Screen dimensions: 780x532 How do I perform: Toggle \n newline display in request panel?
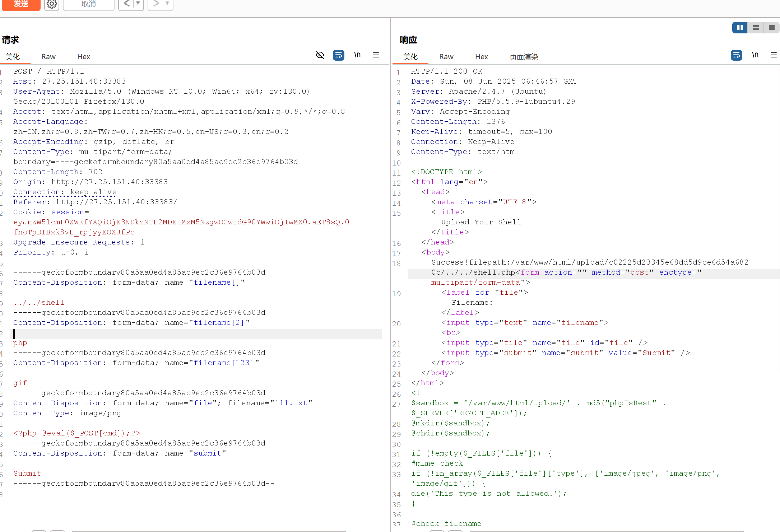[x=357, y=55]
